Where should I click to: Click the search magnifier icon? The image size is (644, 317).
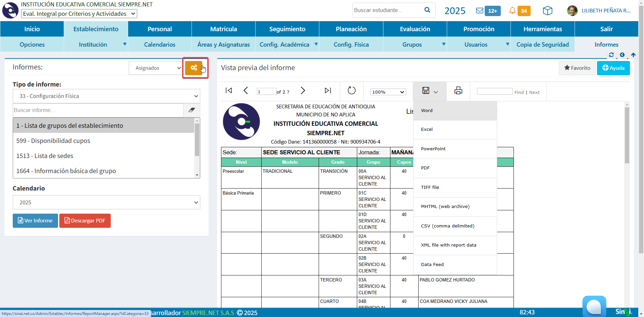click(427, 10)
